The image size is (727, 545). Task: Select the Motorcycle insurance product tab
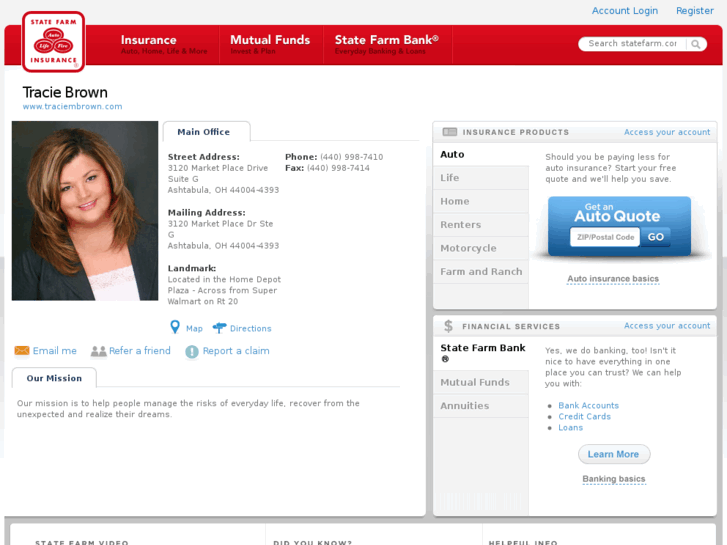pyautogui.click(x=481, y=248)
